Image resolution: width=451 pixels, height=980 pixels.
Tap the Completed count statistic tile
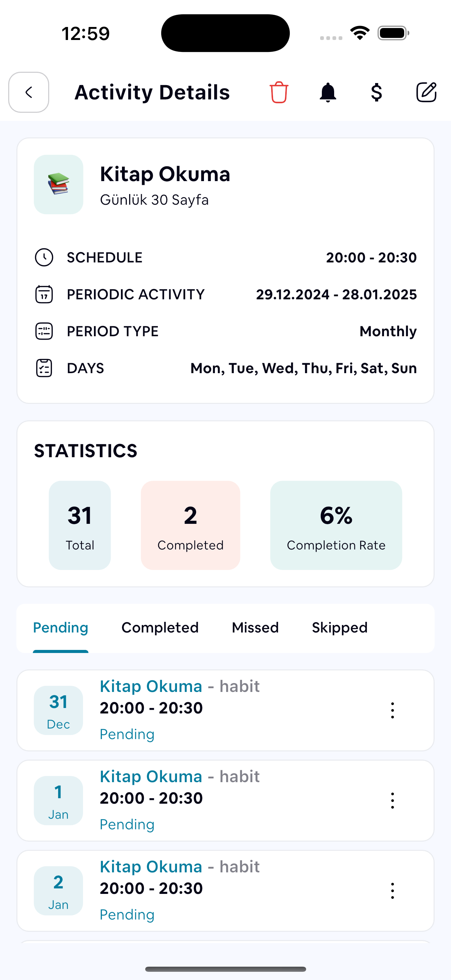coord(190,525)
